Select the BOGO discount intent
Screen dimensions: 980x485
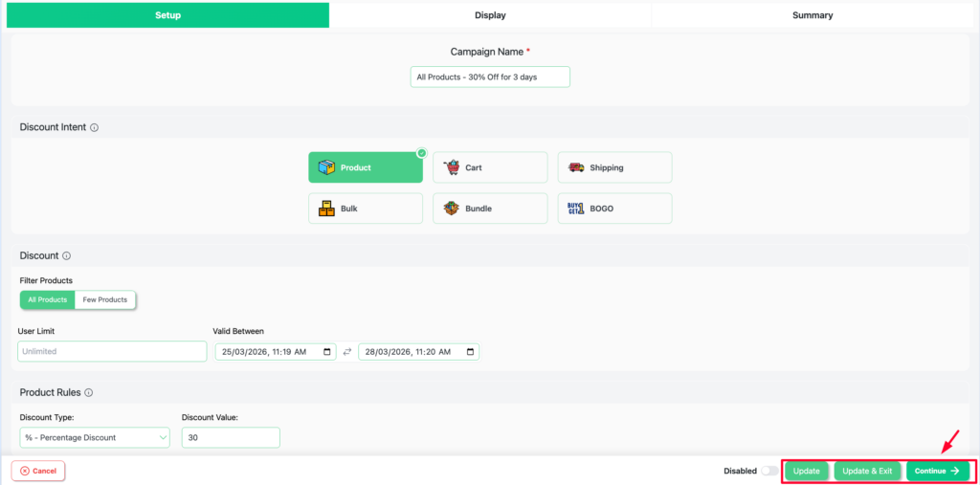[614, 209]
